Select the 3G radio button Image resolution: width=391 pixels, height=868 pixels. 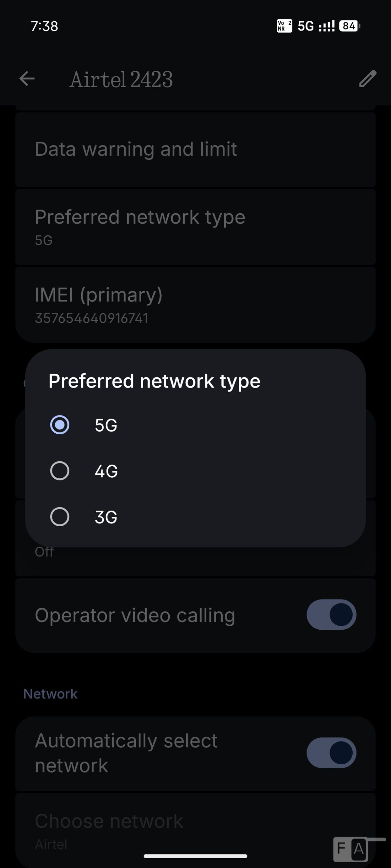tap(60, 517)
